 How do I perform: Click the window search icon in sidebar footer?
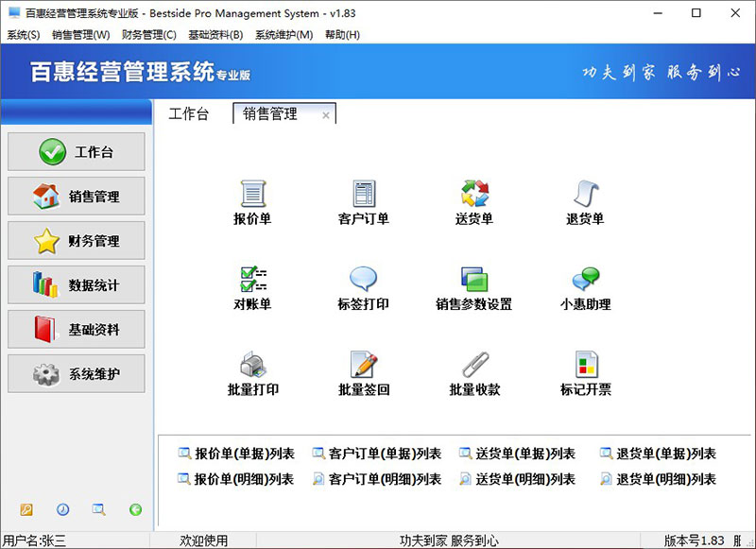point(99,509)
